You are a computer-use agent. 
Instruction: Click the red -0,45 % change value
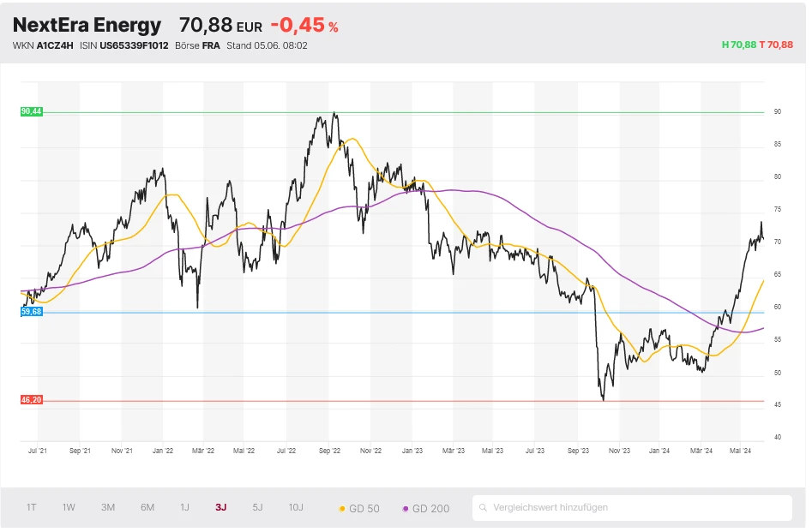click(304, 27)
